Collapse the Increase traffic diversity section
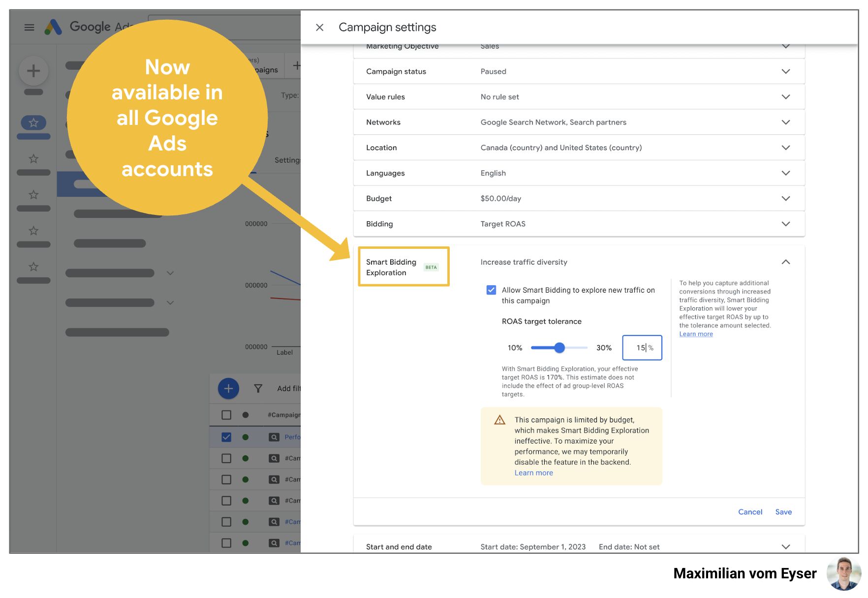This screenshot has height=598, width=868. 786,262
